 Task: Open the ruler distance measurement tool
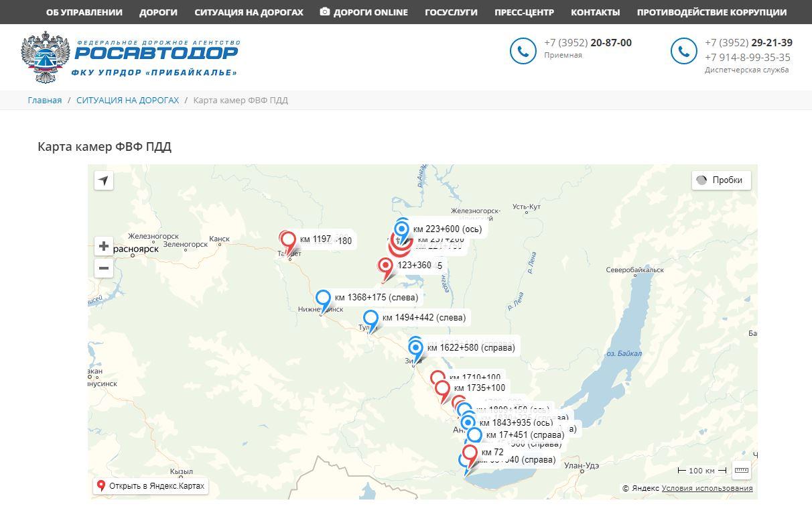pos(741,470)
